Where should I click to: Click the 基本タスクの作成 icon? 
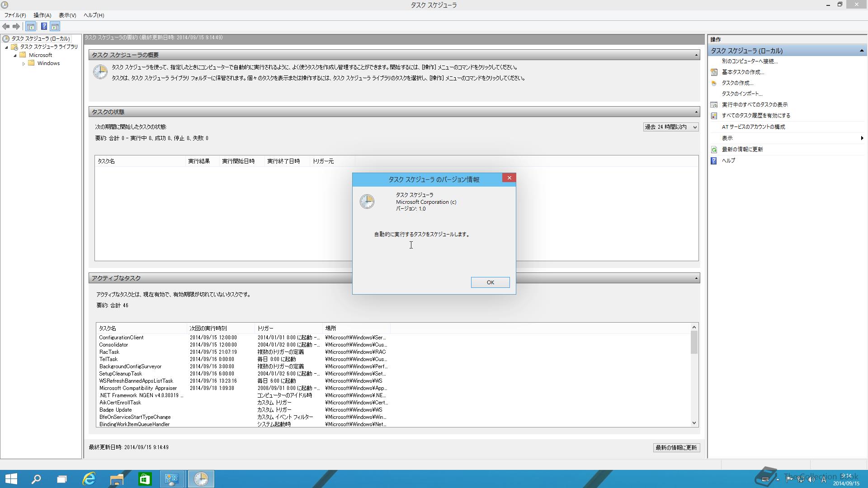(714, 72)
